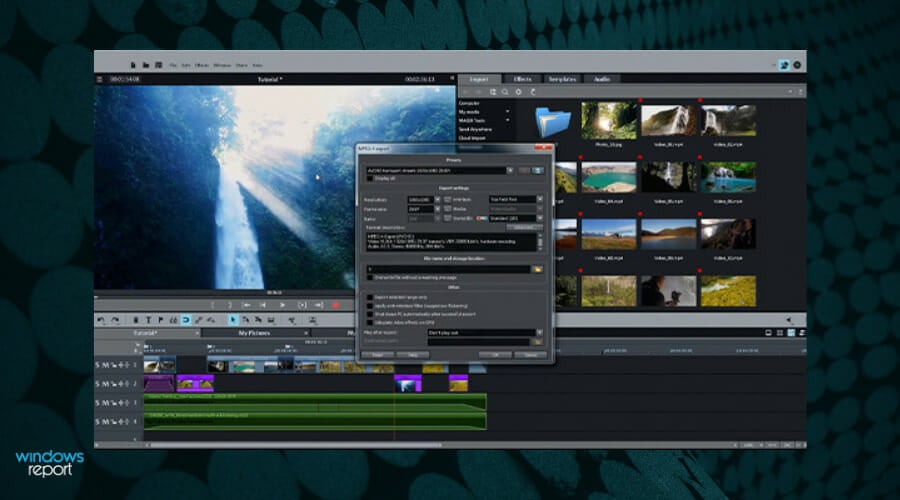
Task: Set a marker with the flag icon
Action: (161, 320)
